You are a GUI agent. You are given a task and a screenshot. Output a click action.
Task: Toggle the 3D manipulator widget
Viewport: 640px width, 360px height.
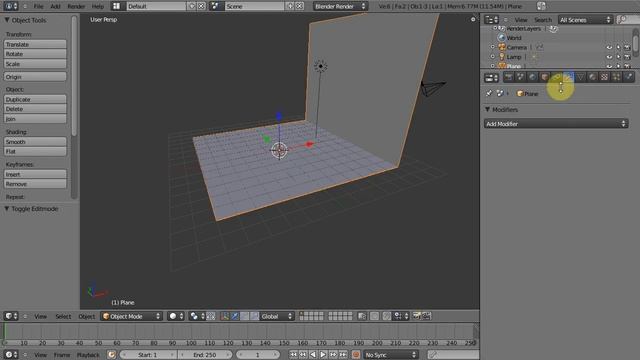click(x=225, y=316)
